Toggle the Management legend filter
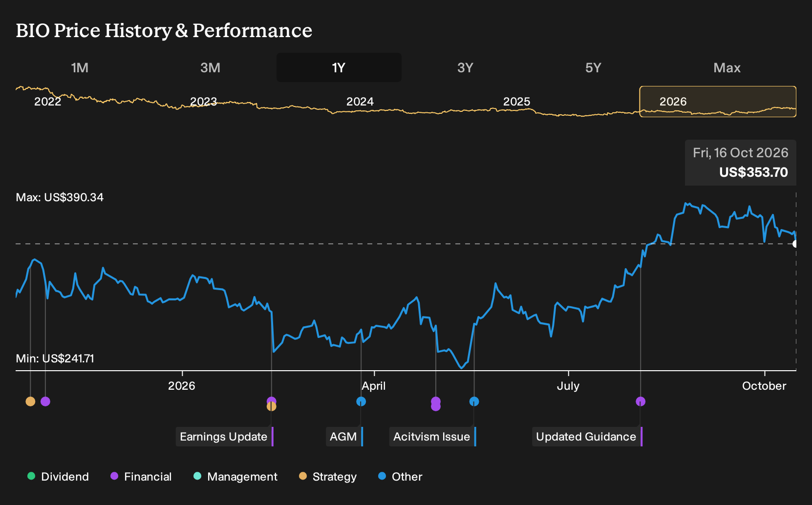The width and height of the screenshot is (812, 505). coord(235,477)
